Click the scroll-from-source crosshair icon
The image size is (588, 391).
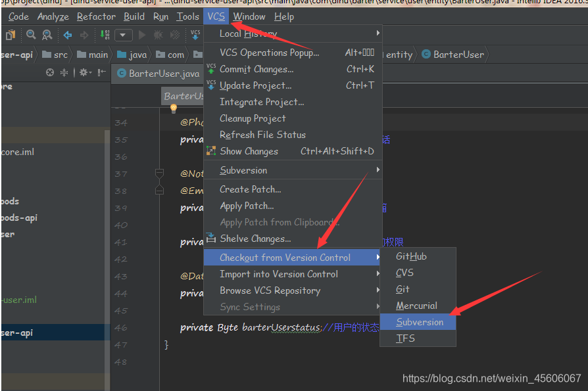tap(50, 72)
